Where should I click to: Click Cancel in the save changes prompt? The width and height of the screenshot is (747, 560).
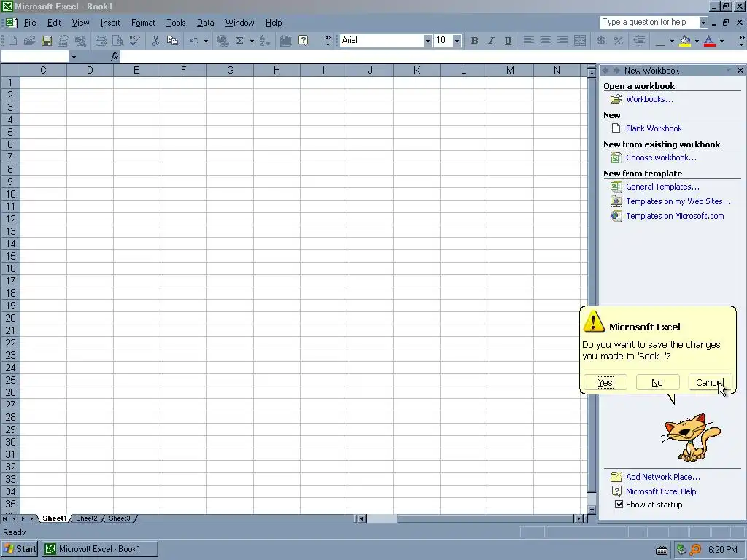709,382
